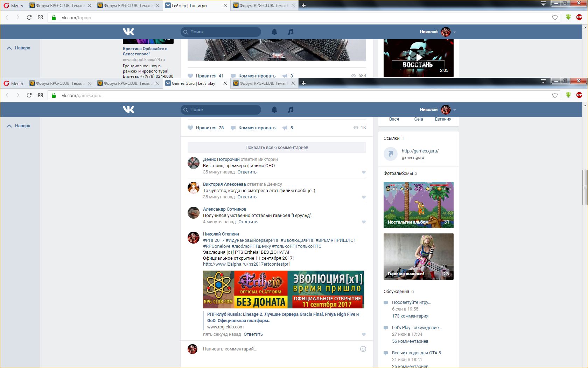Open Горячий косплей album thumbnail
The width and height of the screenshot is (588, 368).
point(419,257)
